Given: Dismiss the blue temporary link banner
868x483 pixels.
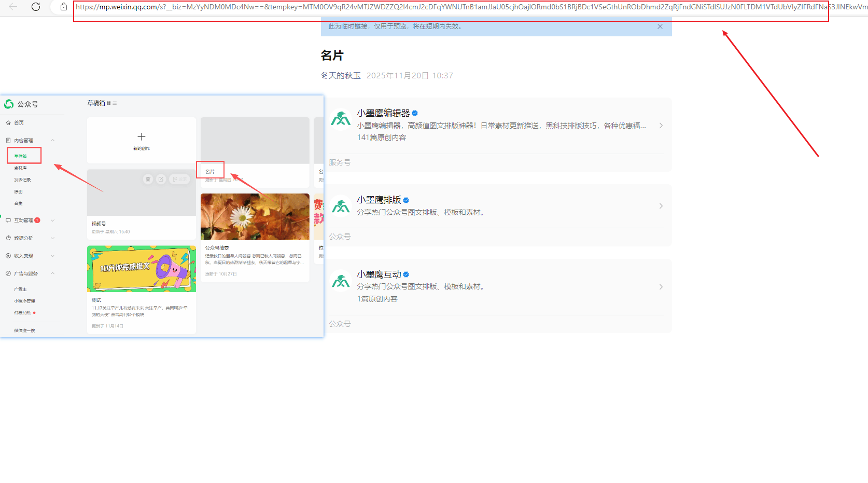Looking at the screenshot, I should (660, 26).
